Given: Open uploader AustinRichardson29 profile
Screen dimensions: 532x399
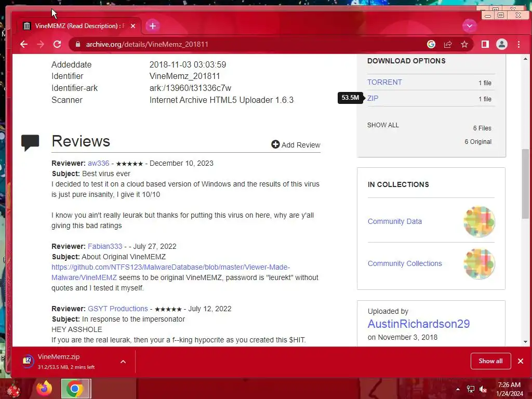Looking at the screenshot, I should point(419,324).
